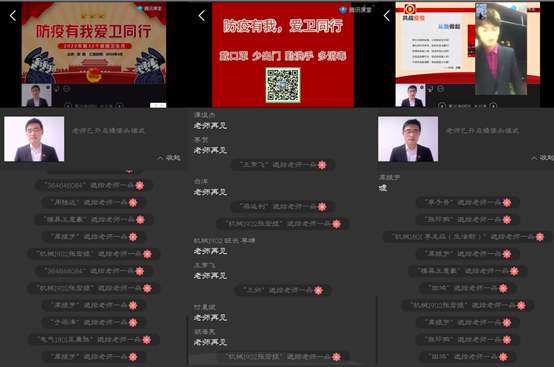This screenshot has width=554, height=367.
Task: Select 胡海亮's 老师再见 chat message
Action: 210,342
